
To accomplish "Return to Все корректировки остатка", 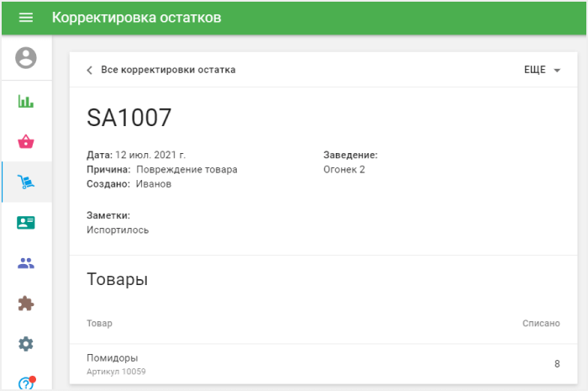I will 168,70.
